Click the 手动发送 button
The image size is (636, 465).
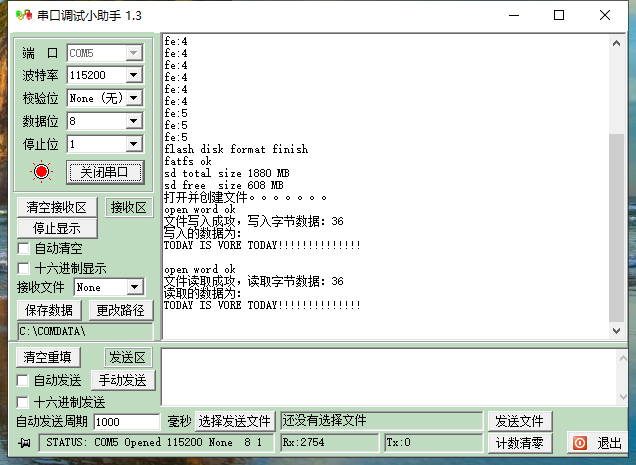(123, 380)
